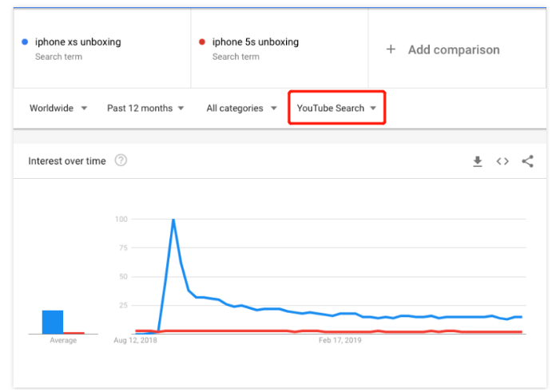Click the red average bar
Image resolution: width=552 pixels, height=392 pixels.
coord(74,332)
